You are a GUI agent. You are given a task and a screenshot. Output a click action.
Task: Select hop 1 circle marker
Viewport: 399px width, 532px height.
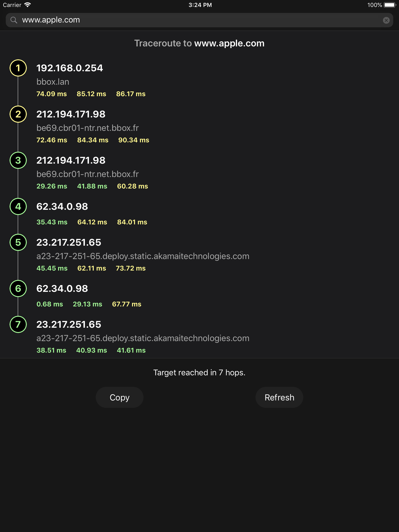[x=18, y=68]
